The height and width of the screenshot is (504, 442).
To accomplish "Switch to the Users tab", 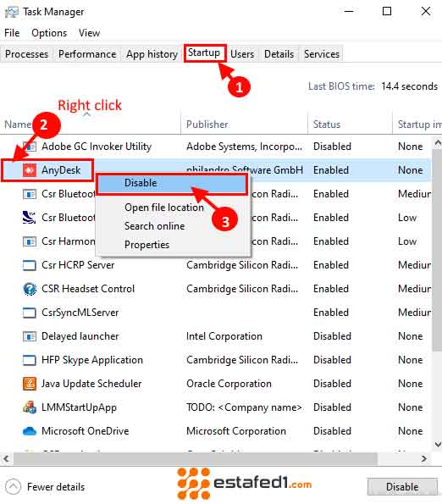I will [x=242, y=54].
